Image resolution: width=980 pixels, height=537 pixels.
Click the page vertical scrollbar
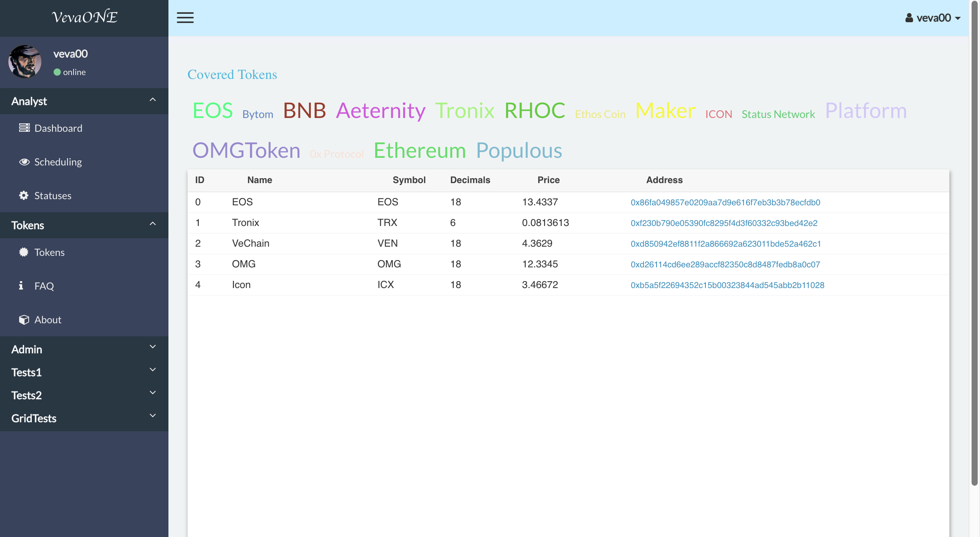point(975,243)
